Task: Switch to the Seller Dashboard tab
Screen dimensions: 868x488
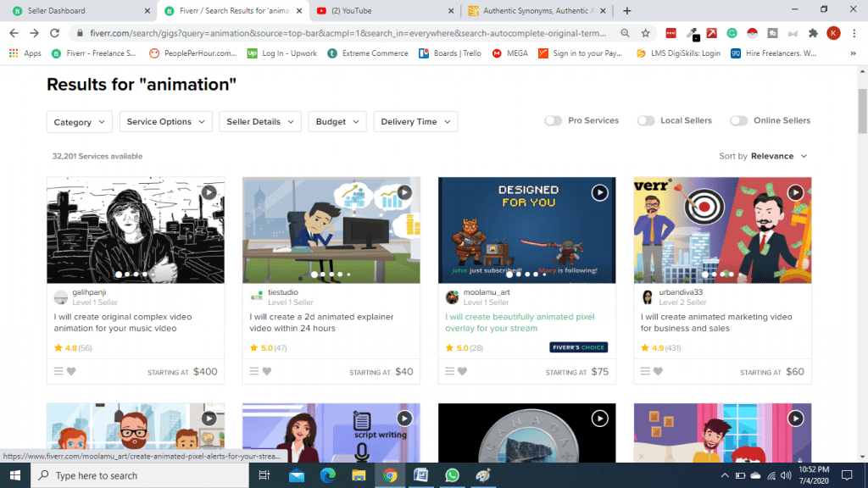Action: (77, 10)
